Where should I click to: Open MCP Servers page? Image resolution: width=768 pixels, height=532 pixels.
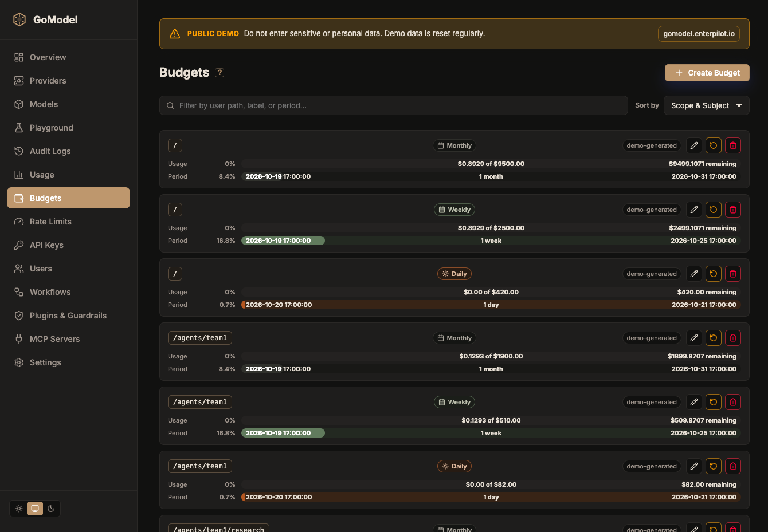coord(68,339)
